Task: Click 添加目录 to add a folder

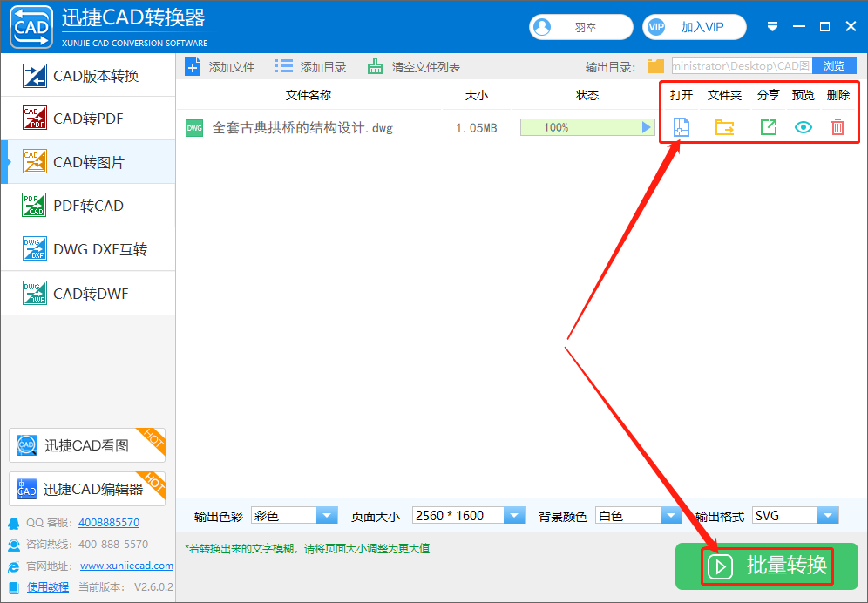Action: [x=310, y=67]
